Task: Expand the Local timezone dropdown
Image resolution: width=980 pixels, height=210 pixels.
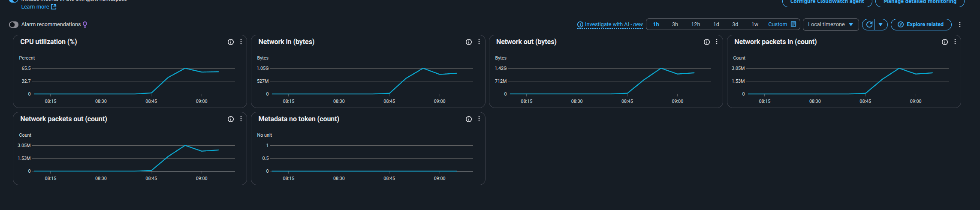Action: click(x=830, y=24)
